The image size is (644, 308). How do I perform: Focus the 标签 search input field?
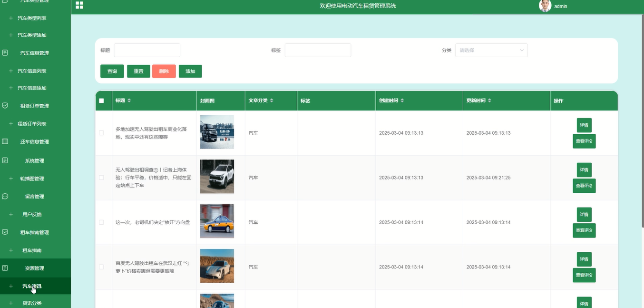[x=318, y=50]
